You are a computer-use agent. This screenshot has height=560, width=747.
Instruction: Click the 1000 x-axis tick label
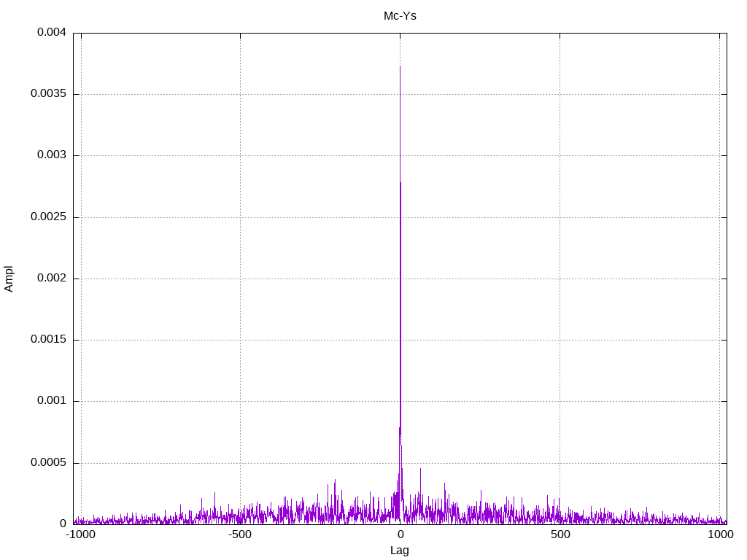(720, 534)
